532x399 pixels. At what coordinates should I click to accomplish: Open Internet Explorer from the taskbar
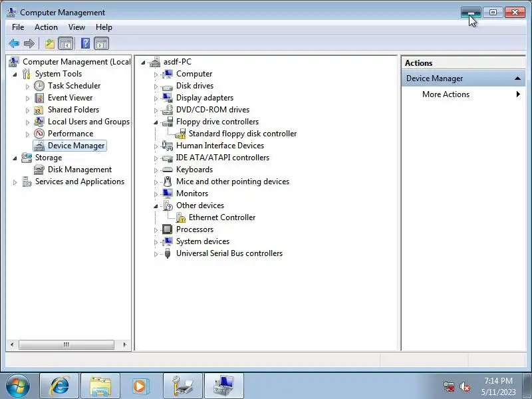[59, 386]
